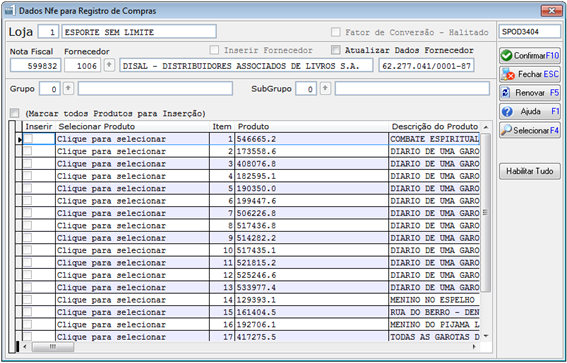Click the horizontal scrollbar thumb

(53, 347)
